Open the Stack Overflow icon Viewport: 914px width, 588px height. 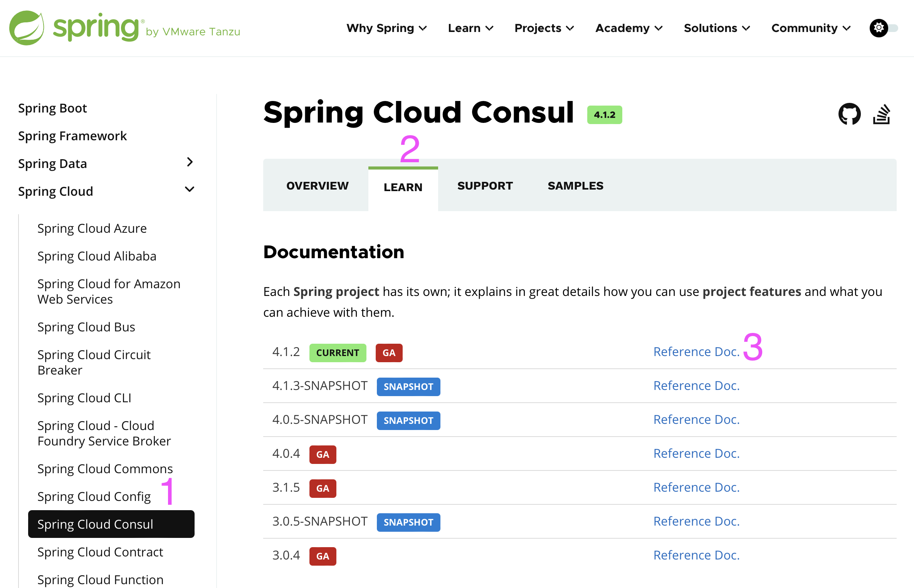(x=882, y=114)
